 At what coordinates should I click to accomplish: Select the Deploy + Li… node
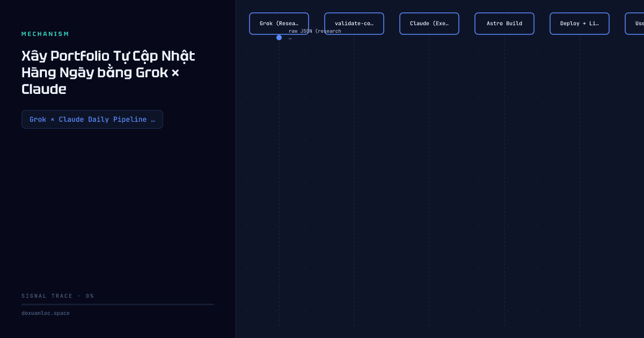580,24
